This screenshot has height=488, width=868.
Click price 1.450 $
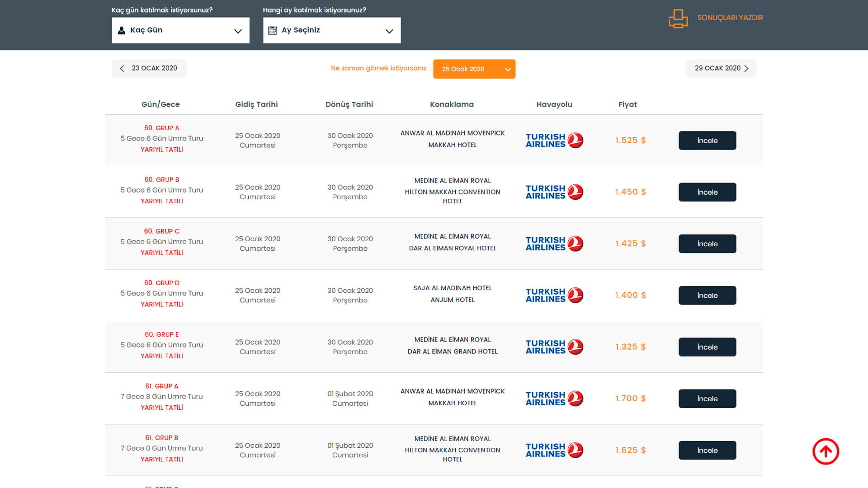[630, 192]
